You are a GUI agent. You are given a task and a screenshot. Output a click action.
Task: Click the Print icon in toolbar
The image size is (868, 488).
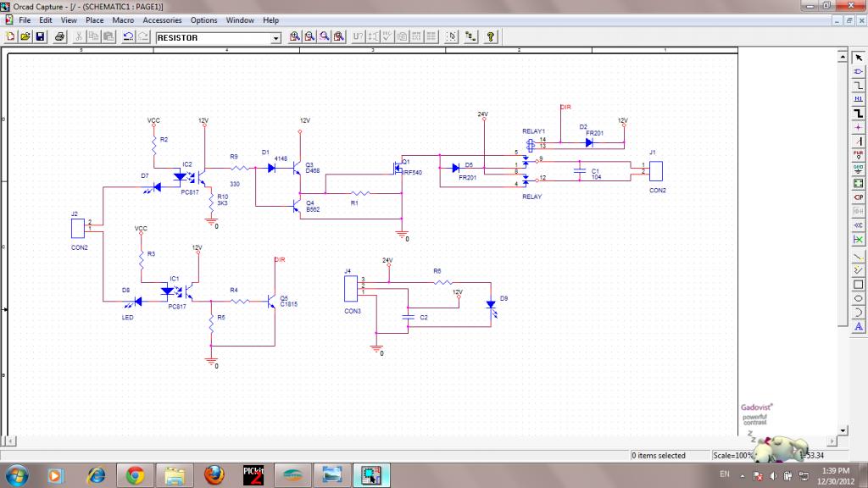(x=60, y=37)
